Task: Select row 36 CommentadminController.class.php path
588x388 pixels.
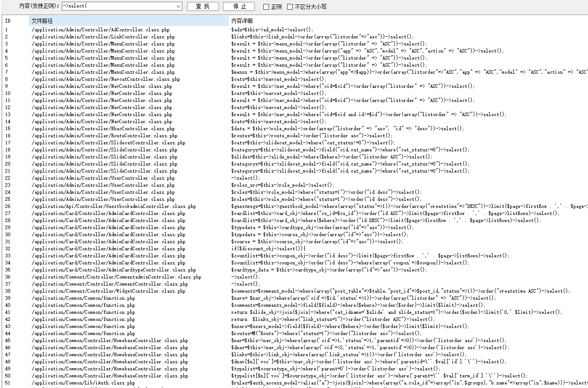Action: pos(116,277)
